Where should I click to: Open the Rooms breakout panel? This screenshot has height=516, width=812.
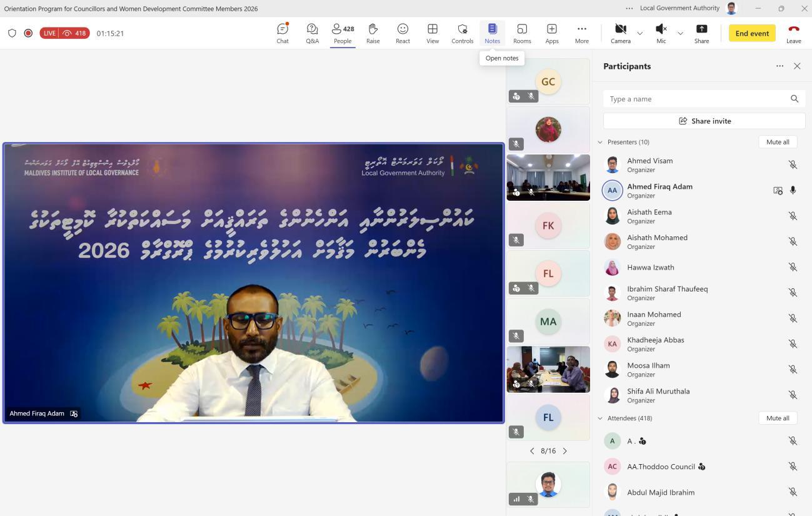coord(522,33)
